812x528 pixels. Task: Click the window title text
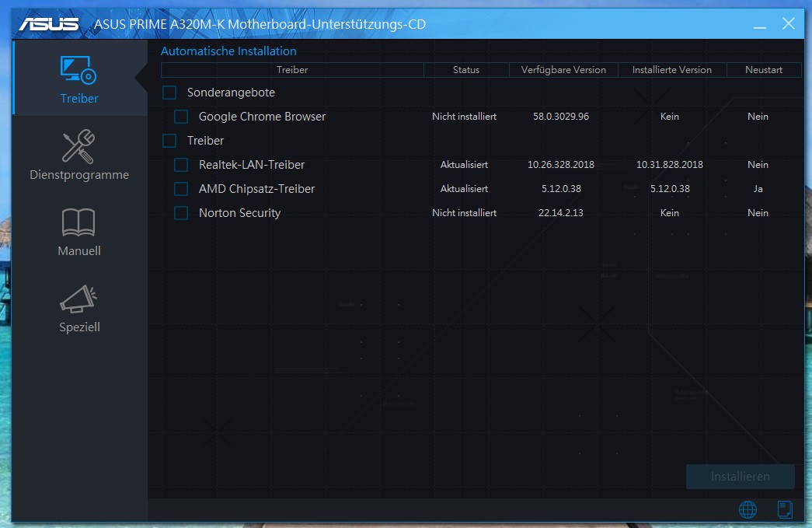(x=260, y=24)
